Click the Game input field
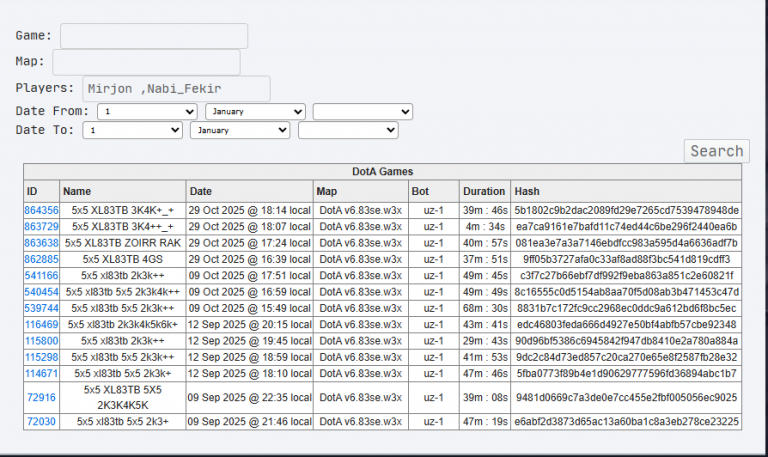The height and width of the screenshot is (457, 768). pyautogui.click(x=154, y=36)
